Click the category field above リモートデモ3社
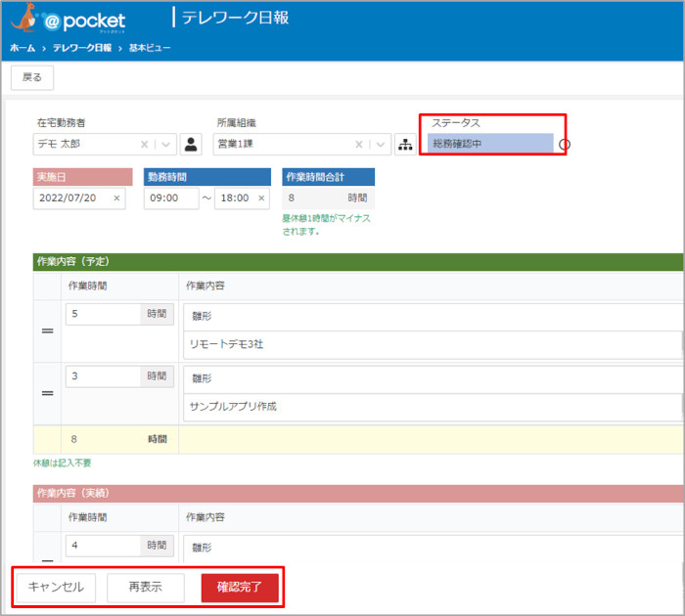 coord(433,317)
